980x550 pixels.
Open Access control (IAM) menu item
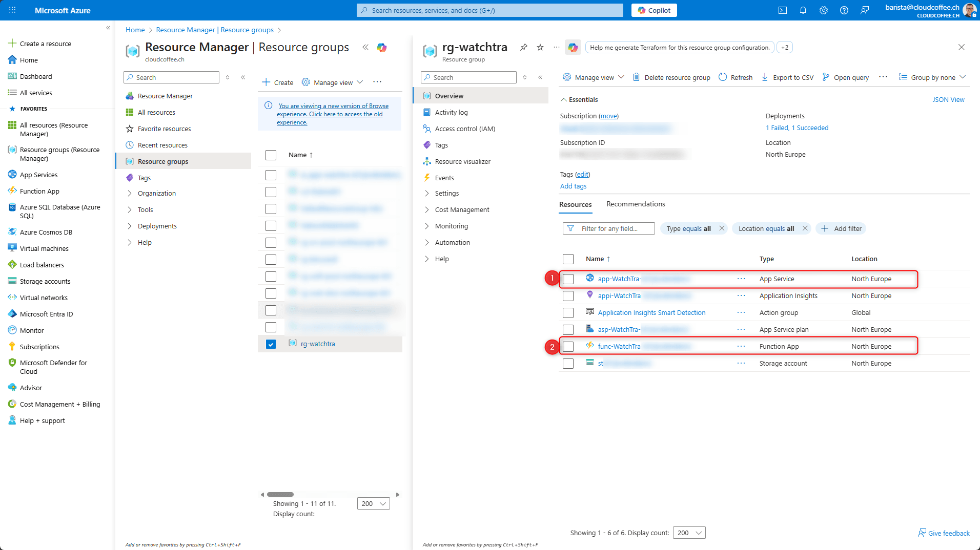pos(465,129)
